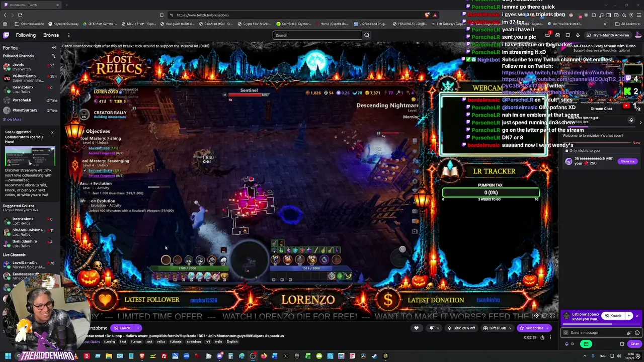644x362 pixels.
Task: Click the Twitch search field
Action: pyautogui.click(x=317, y=35)
